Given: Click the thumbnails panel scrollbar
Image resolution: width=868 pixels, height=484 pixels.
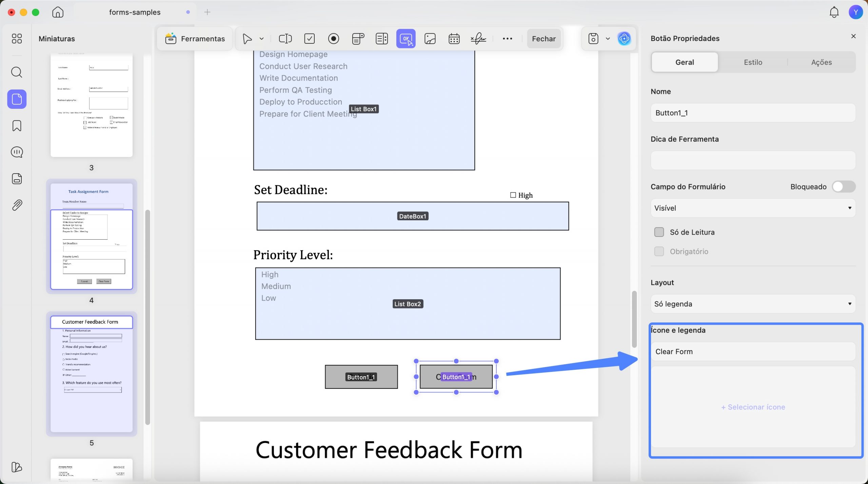Looking at the screenshot, I should pyautogui.click(x=147, y=317).
